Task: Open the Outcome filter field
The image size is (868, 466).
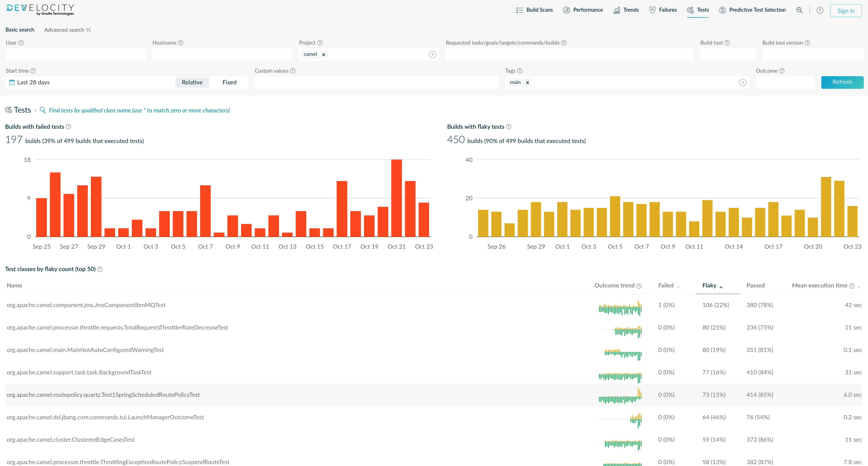Action: (785, 82)
